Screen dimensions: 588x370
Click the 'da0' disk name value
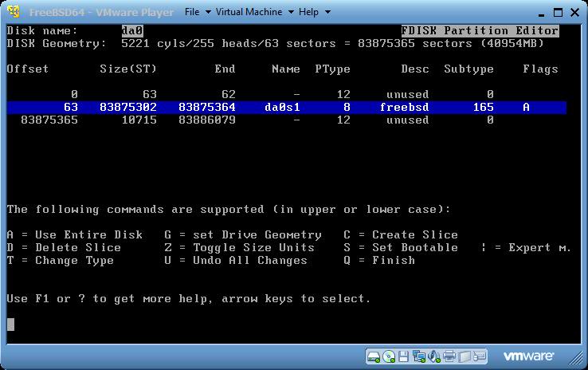(132, 31)
